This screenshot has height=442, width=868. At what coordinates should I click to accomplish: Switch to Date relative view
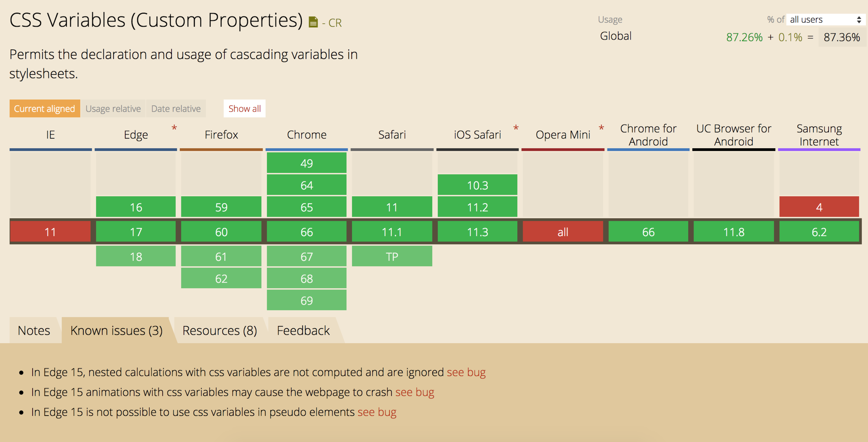(x=176, y=109)
